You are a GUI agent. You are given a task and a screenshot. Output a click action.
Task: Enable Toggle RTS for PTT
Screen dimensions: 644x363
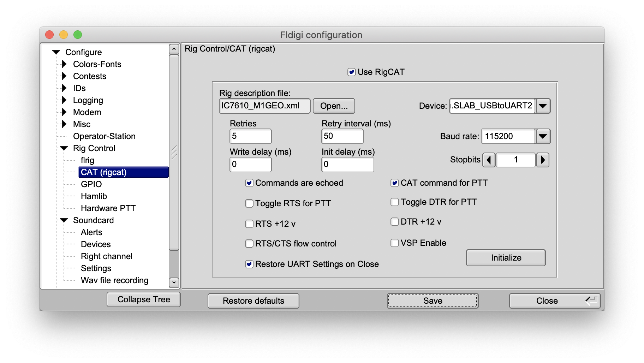[249, 203]
